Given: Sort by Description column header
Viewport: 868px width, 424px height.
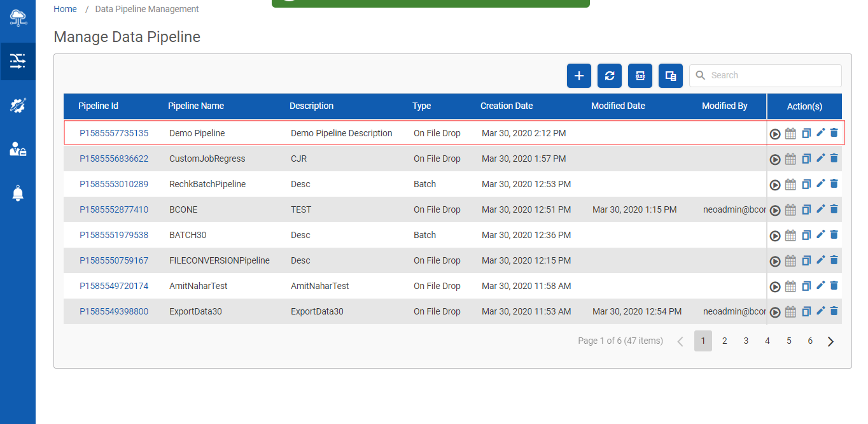Looking at the screenshot, I should [311, 106].
